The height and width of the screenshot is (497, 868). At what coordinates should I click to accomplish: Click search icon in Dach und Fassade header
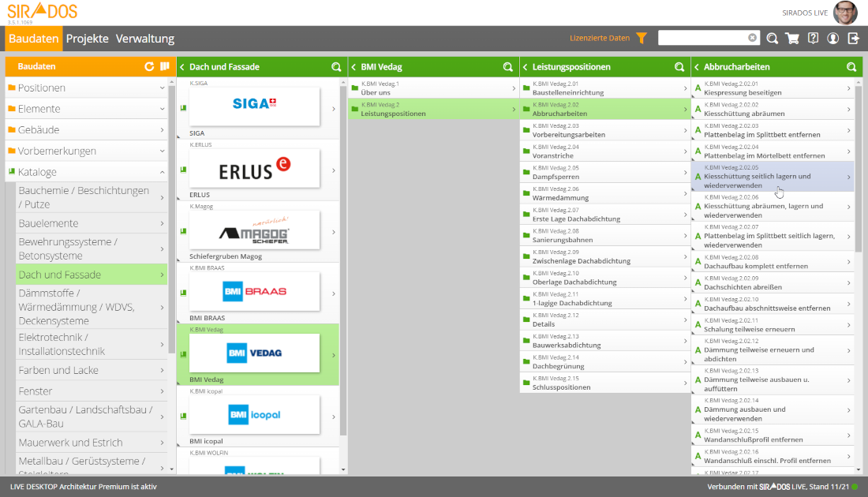pos(337,67)
